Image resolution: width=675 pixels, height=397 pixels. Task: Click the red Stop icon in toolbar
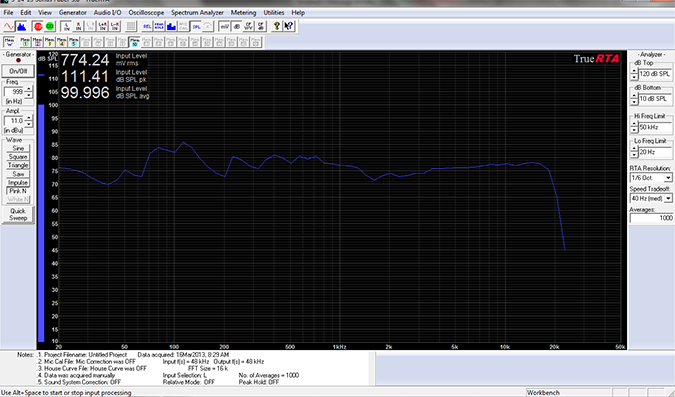(38, 26)
